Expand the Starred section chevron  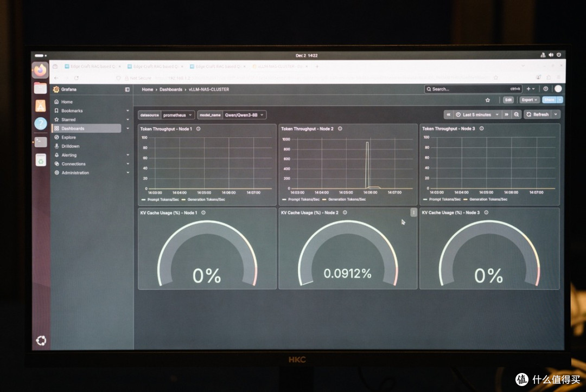[x=128, y=119]
